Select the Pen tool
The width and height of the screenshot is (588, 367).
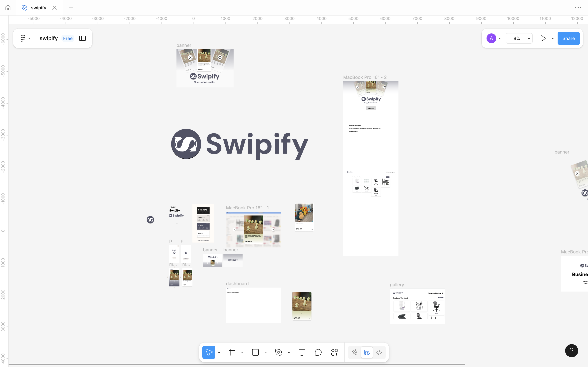tap(278, 352)
